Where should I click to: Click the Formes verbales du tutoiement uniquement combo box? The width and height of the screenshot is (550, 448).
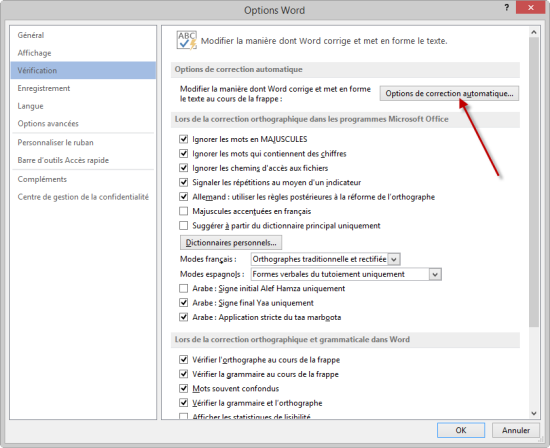pos(346,274)
